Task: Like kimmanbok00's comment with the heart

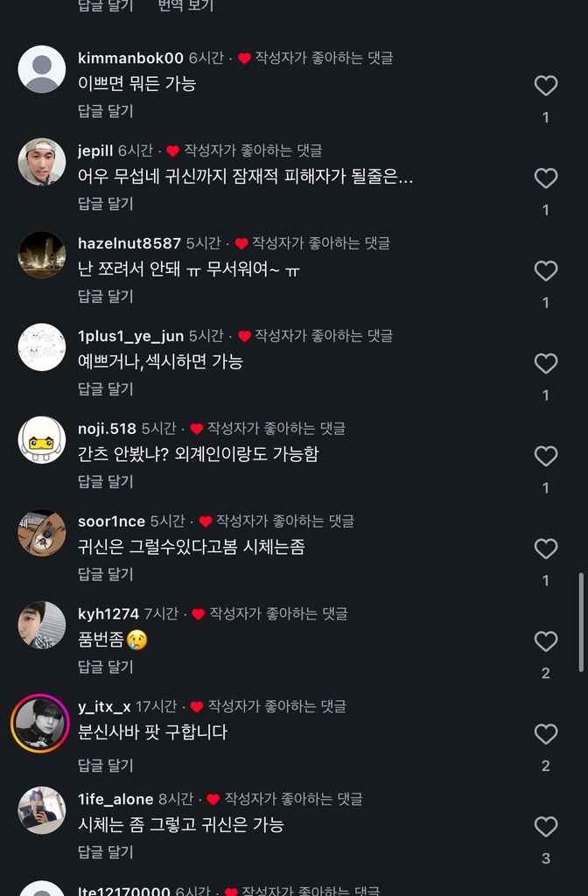Action: click(x=546, y=86)
